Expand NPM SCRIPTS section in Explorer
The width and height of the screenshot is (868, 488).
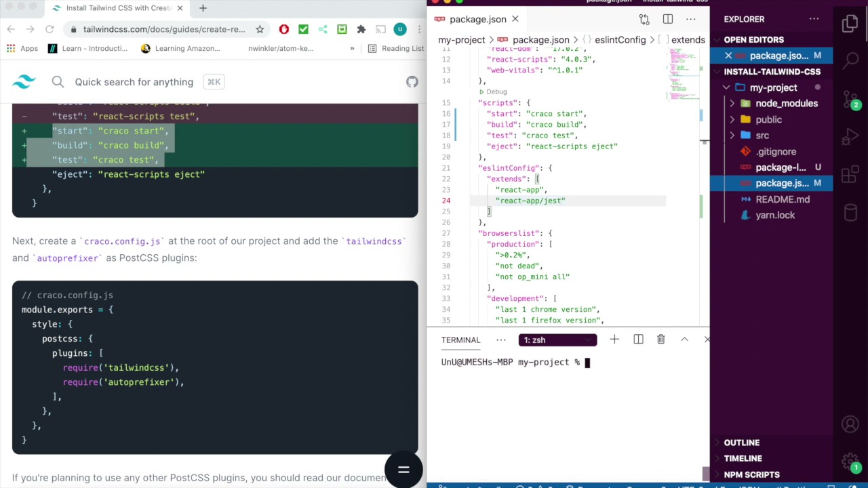pos(751,474)
